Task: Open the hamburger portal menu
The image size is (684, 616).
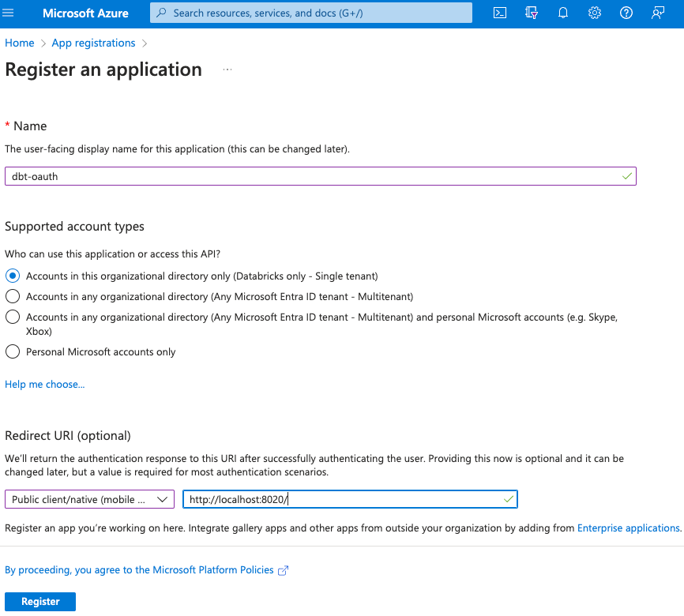Action: tap(9, 13)
